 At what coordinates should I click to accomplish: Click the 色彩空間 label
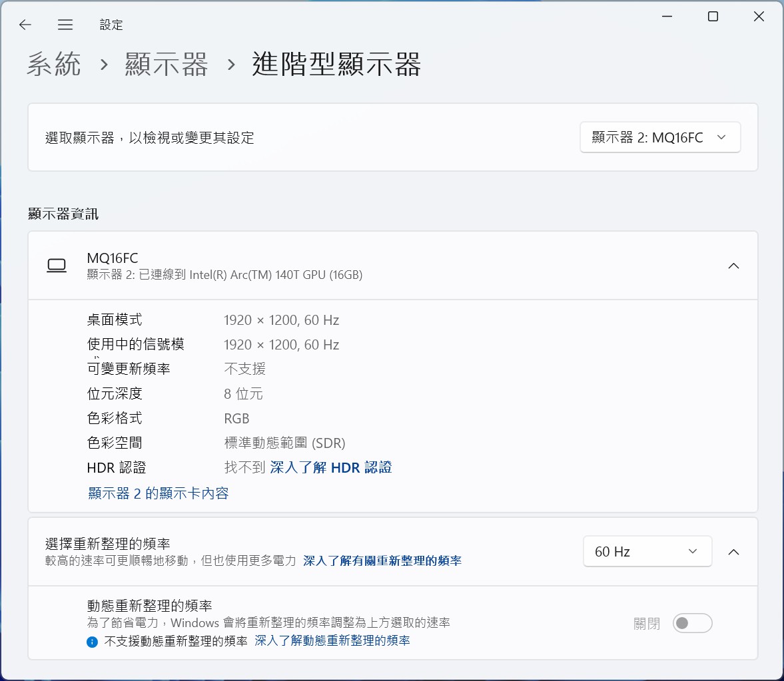(x=115, y=443)
